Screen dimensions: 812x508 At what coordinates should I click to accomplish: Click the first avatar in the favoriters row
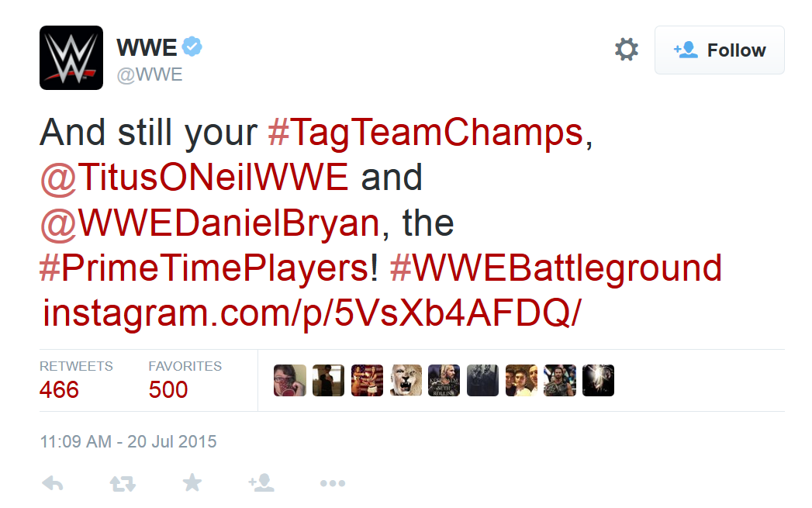pyautogui.click(x=289, y=381)
